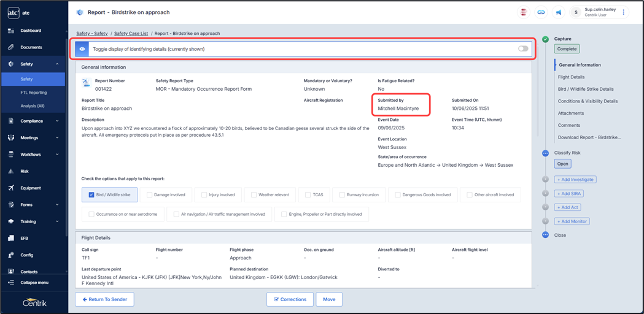The image size is (644, 314).
Task: Open the Safety Case List breadcrumb link
Action: (x=132, y=33)
